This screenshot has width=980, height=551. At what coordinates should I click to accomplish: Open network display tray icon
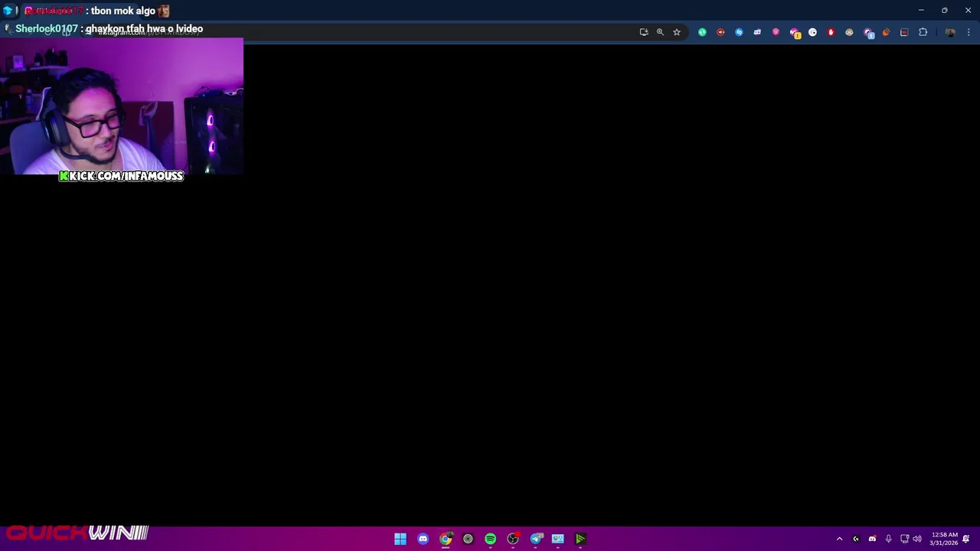(x=904, y=539)
